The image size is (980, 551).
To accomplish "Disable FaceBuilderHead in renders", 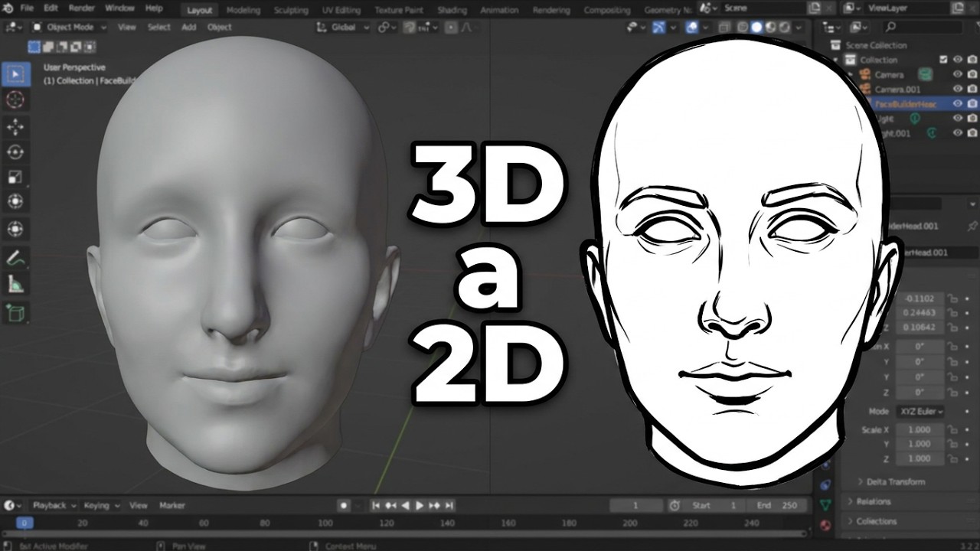I will (x=972, y=103).
